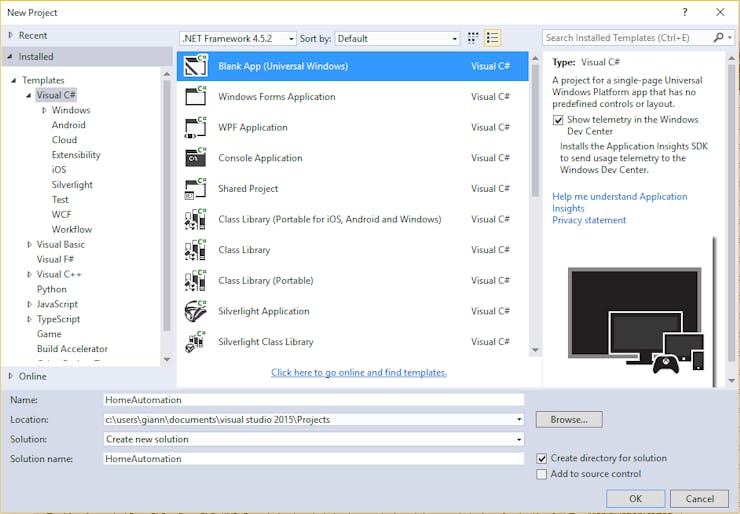This screenshot has height=514, width=740.
Task: Enable Add to source control
Action: 542,474
